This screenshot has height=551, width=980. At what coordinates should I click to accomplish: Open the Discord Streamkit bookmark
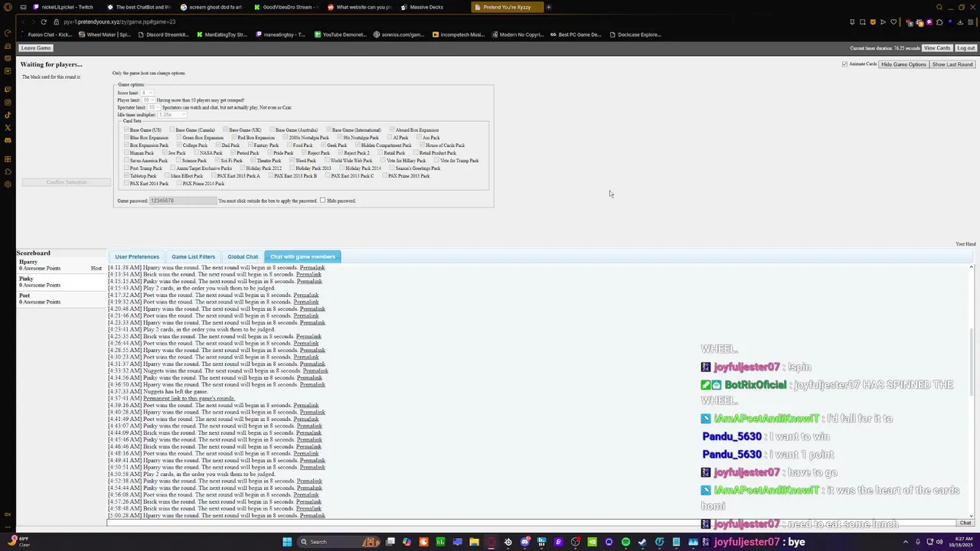pos(163,34)
